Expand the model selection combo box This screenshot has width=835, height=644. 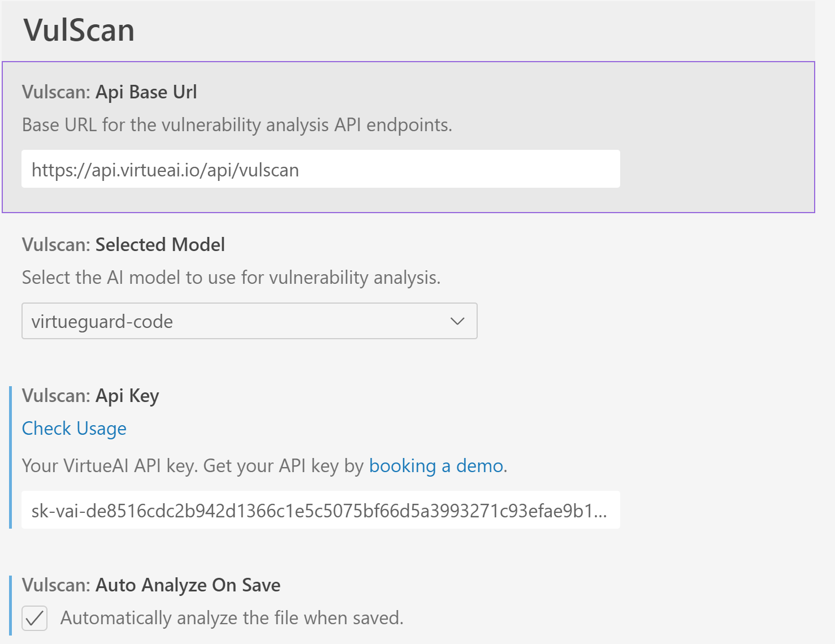click(249, 321)
